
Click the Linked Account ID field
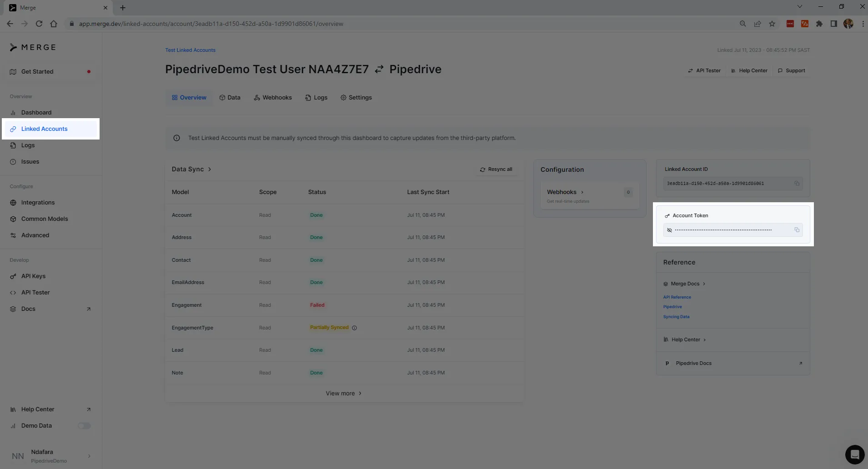click(x=733, y=183)
